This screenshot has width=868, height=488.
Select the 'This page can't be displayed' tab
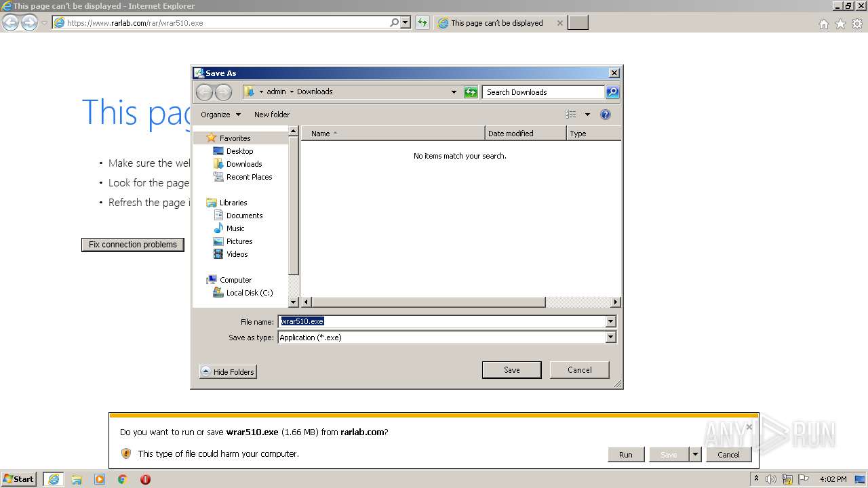pos(499,23)
